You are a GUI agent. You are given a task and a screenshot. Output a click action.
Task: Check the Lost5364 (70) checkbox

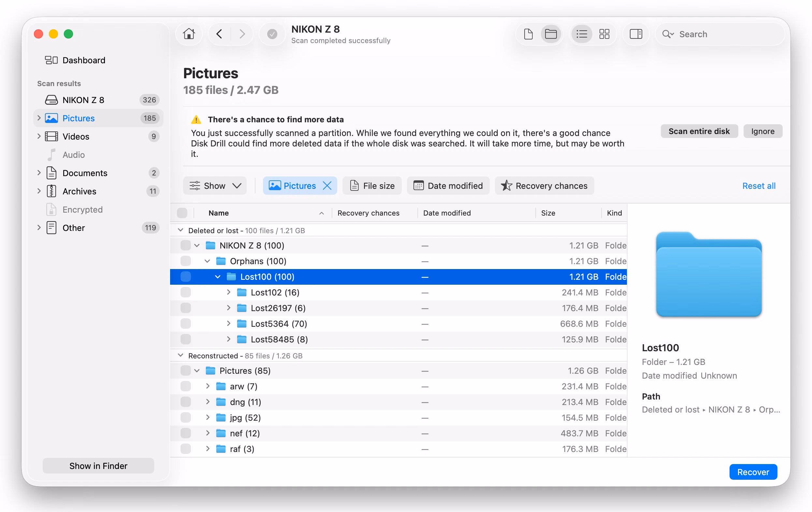coord(185,324)
